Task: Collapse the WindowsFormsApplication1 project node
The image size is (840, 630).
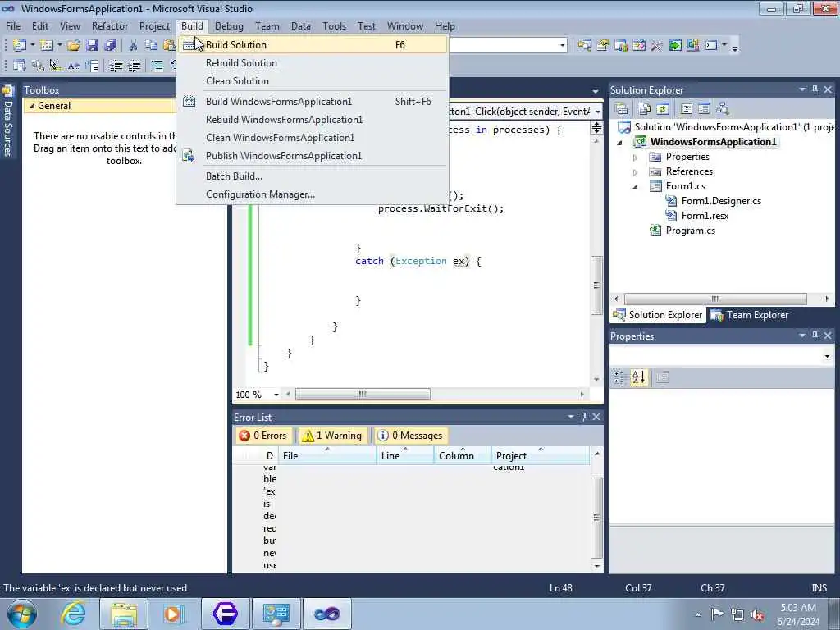Action: coord(620,143)
